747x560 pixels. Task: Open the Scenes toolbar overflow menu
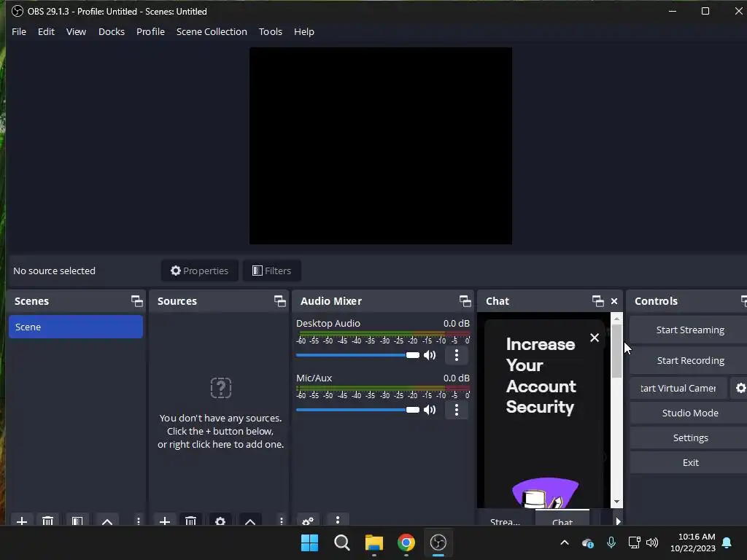point(138,521)
